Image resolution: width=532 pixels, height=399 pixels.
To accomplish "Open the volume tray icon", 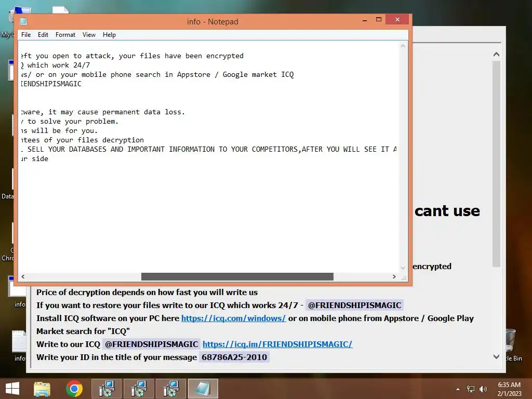I will click(x=483, y=389).
